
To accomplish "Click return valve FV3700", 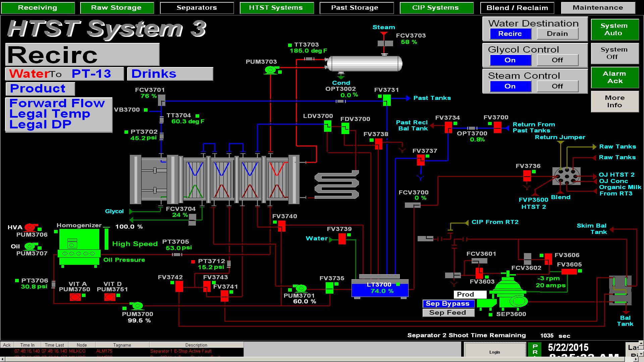I will point(497,127).
